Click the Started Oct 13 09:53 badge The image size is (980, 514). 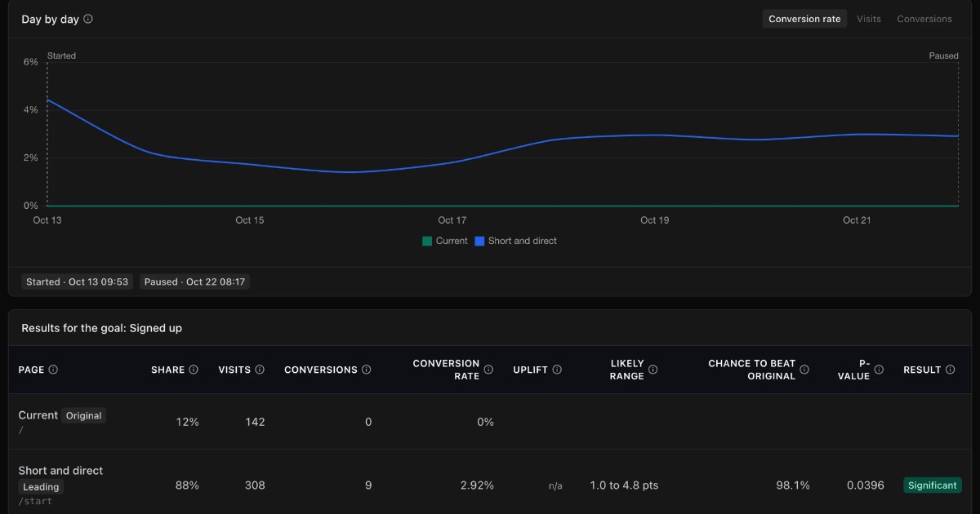(x=78, y=281)
